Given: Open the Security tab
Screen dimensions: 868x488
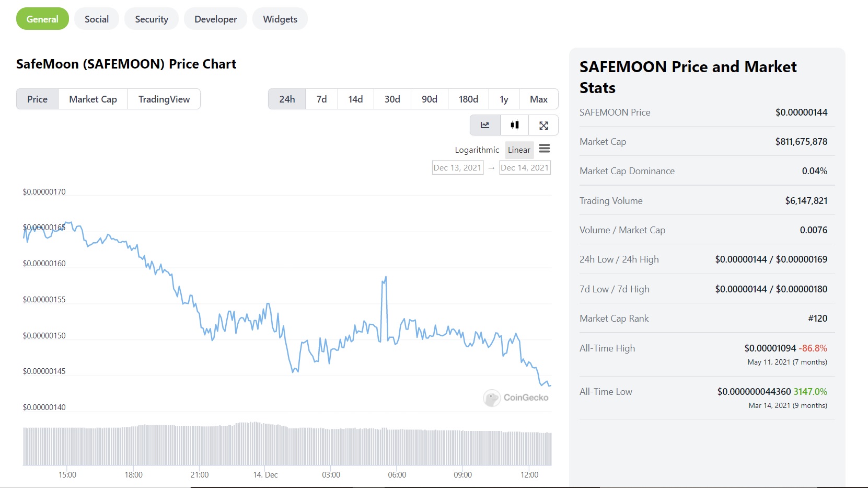Looking at the screenshot, I should [151, 19].
